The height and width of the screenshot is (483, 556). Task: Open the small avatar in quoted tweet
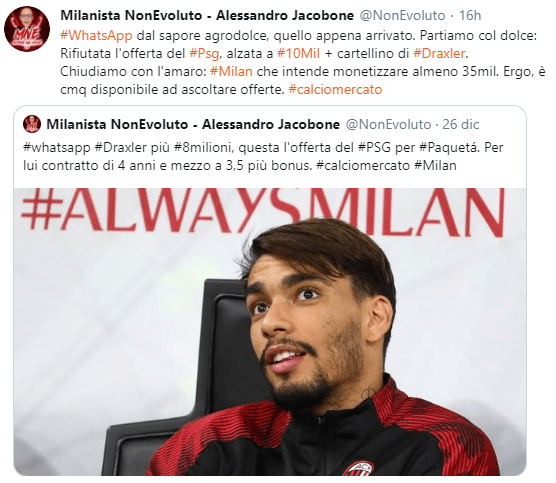pos(32,124)
